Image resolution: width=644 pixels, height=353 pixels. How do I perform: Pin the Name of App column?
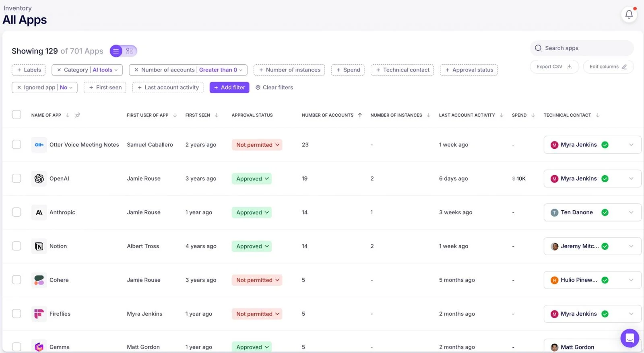click(78, 115)
